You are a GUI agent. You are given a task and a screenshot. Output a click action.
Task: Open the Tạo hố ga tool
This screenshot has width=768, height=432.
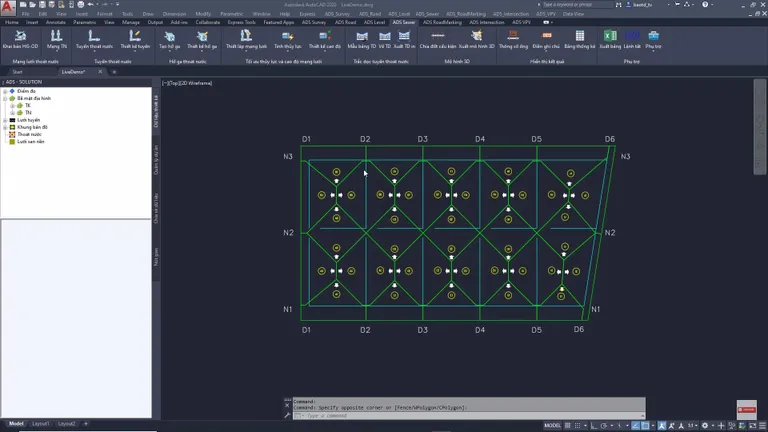[x=169, y=39]
